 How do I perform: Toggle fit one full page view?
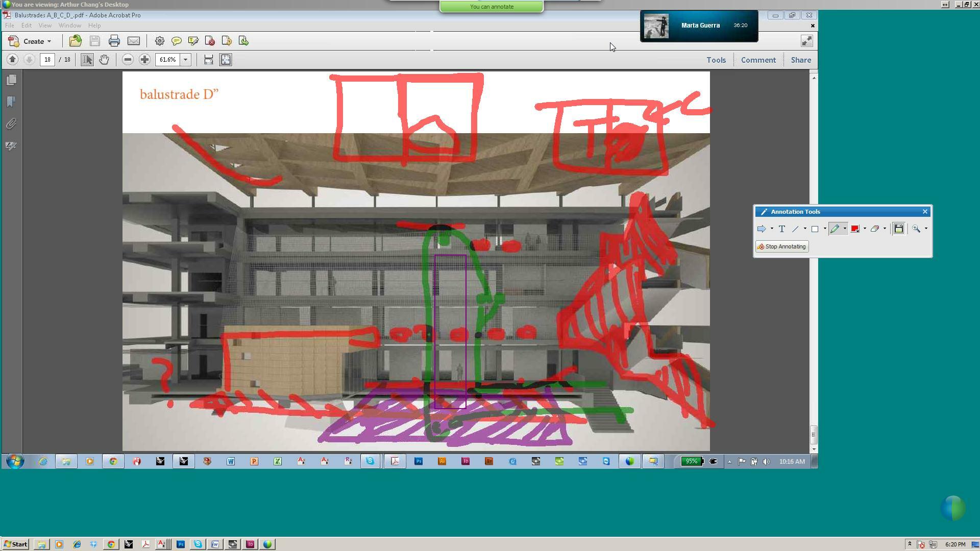pos(226,60)
